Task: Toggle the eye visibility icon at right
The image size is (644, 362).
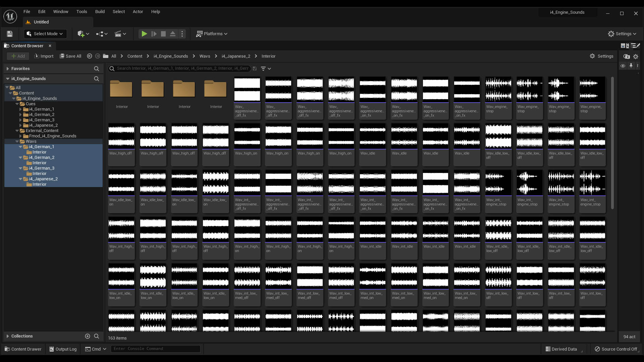Action: 623,66
